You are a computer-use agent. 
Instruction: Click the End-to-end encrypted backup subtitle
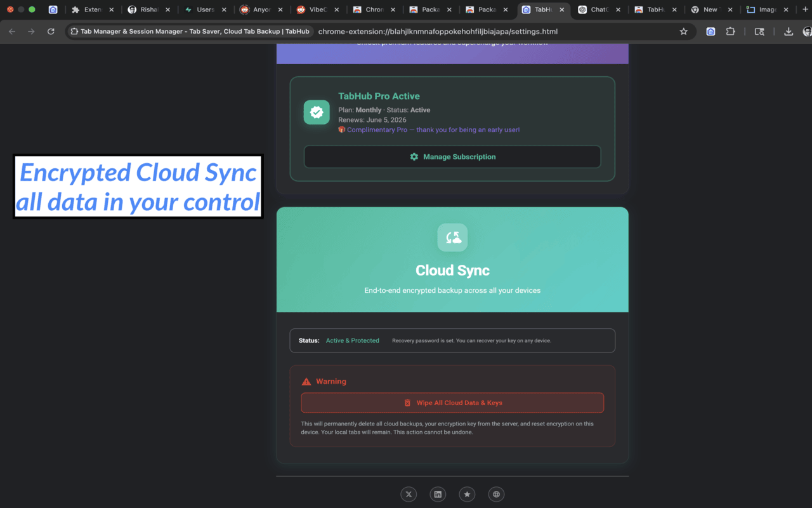[x=452, y=290]
